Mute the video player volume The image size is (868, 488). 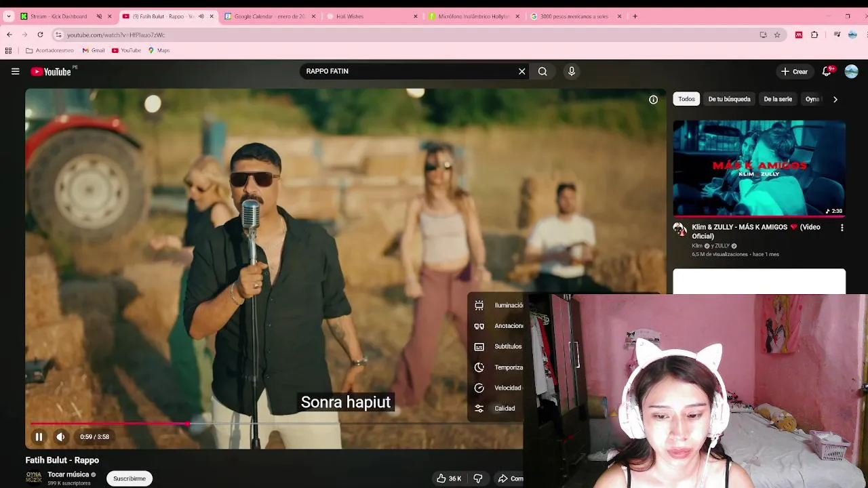coord(60,437)
